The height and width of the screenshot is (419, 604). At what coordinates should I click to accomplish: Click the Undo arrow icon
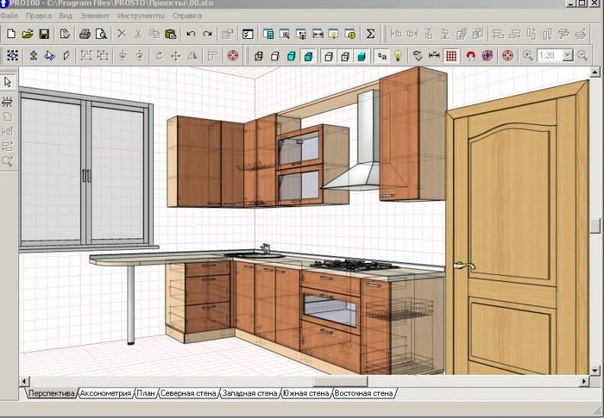(x=190, y=33)
